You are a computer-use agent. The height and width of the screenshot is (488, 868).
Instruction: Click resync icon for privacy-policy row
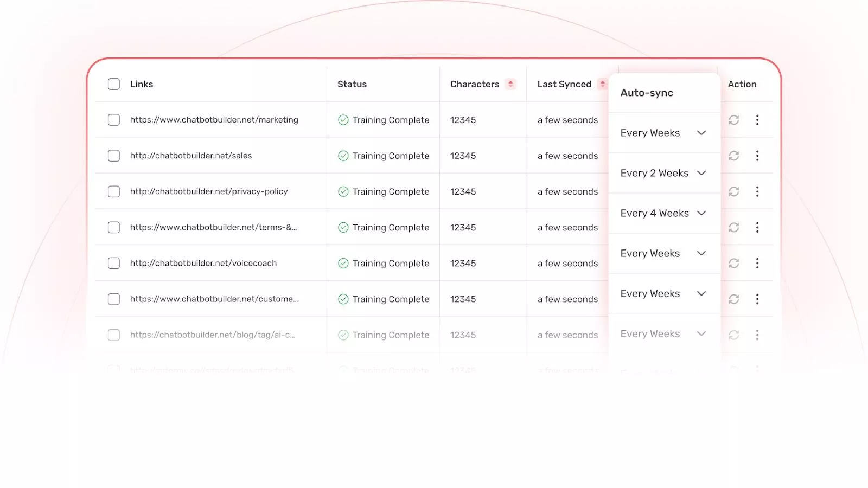click(x=734, y=191)
